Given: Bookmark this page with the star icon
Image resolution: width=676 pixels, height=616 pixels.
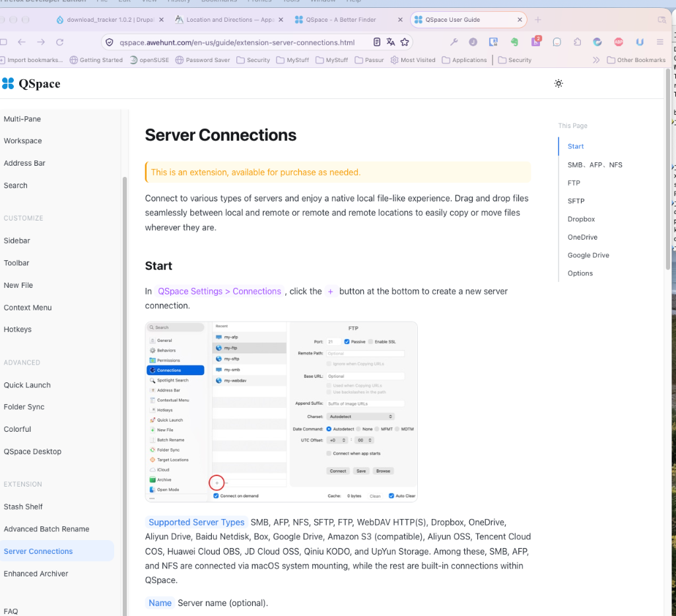Looking at the screenshot, I should pyautogui.click(x=405, y=42).
